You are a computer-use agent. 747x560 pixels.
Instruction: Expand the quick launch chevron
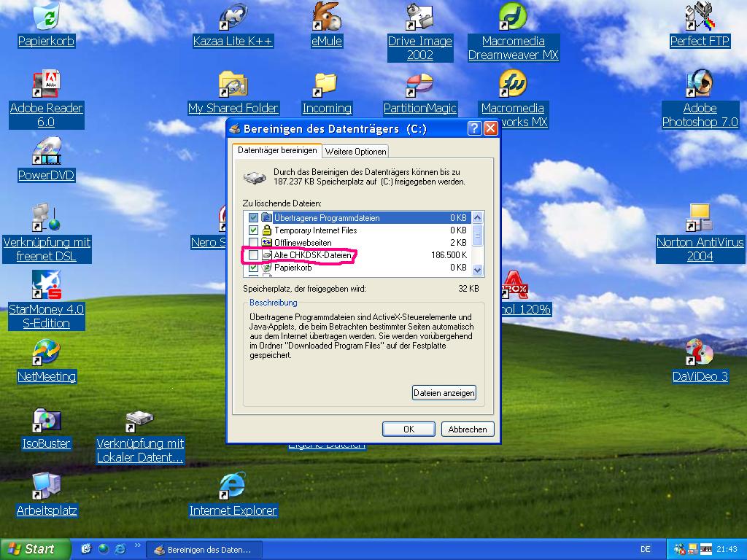point(138,545)
